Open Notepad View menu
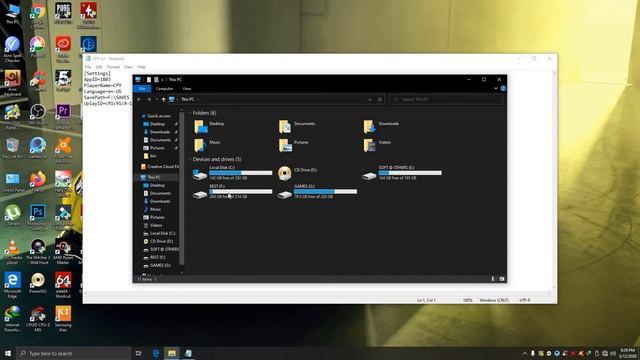This screenshot has height=360, width=640. coord(128,67)
